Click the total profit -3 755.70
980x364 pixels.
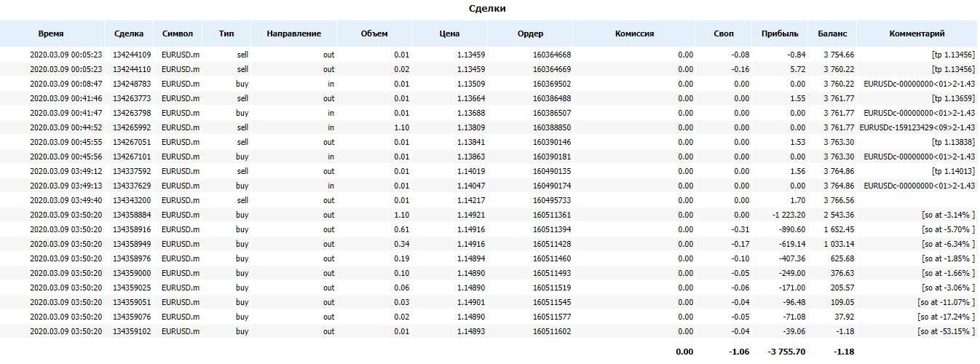click(786, 352)
